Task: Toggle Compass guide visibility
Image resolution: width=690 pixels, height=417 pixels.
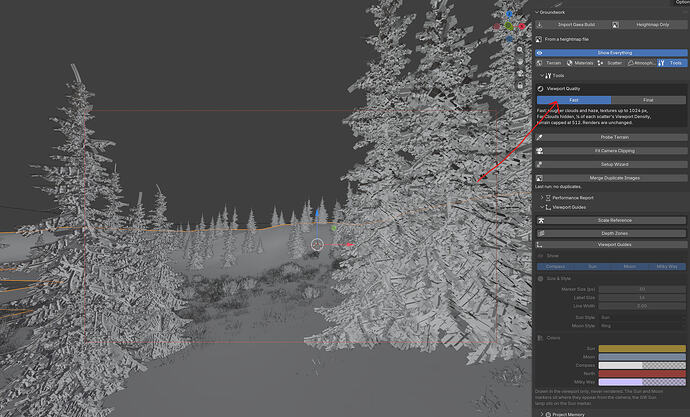Action: point(555,267)
